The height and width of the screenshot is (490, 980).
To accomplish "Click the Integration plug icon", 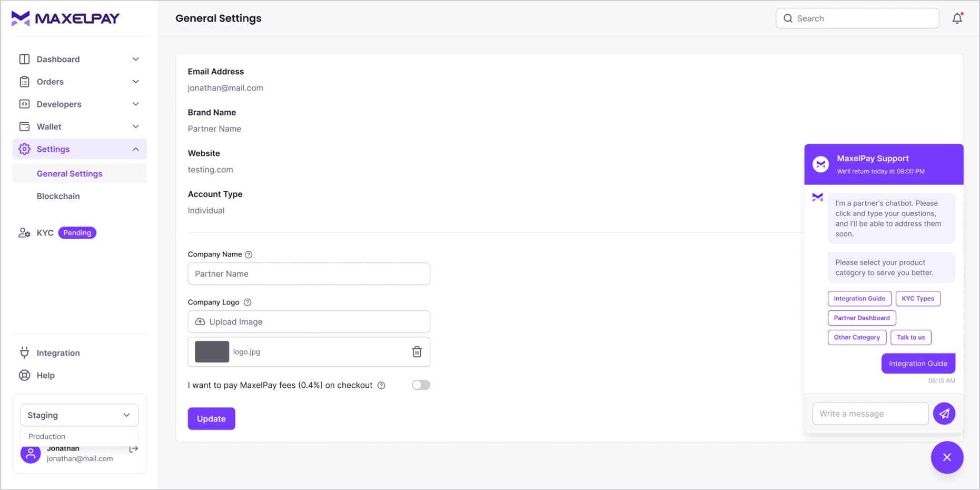I will [x=24, y=352].
